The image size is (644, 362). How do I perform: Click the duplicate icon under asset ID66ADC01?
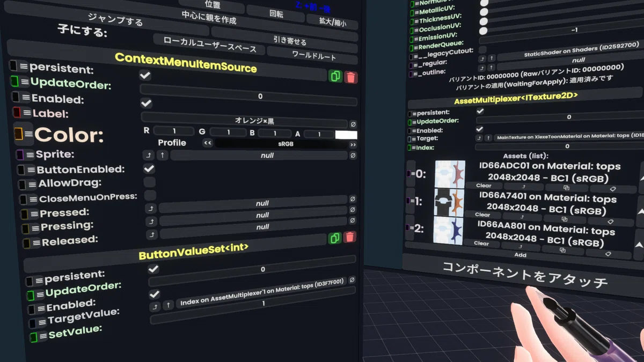[x=566, y=188]
